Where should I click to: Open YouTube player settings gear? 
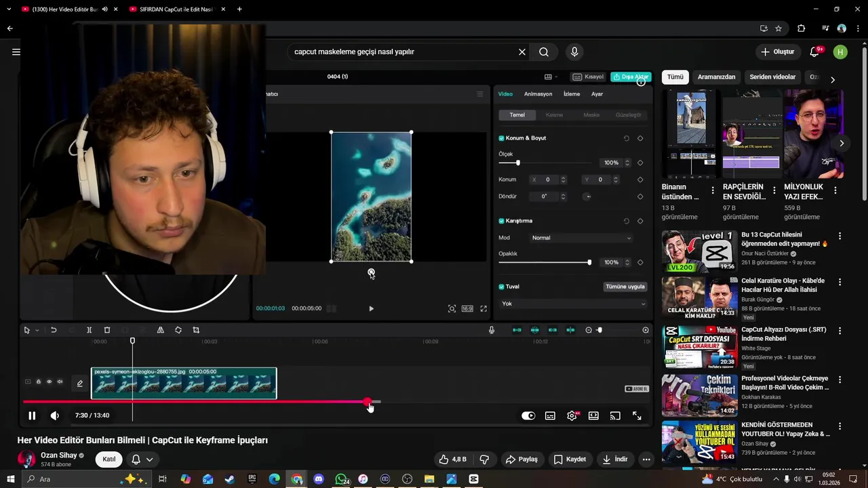pos(572,415)
